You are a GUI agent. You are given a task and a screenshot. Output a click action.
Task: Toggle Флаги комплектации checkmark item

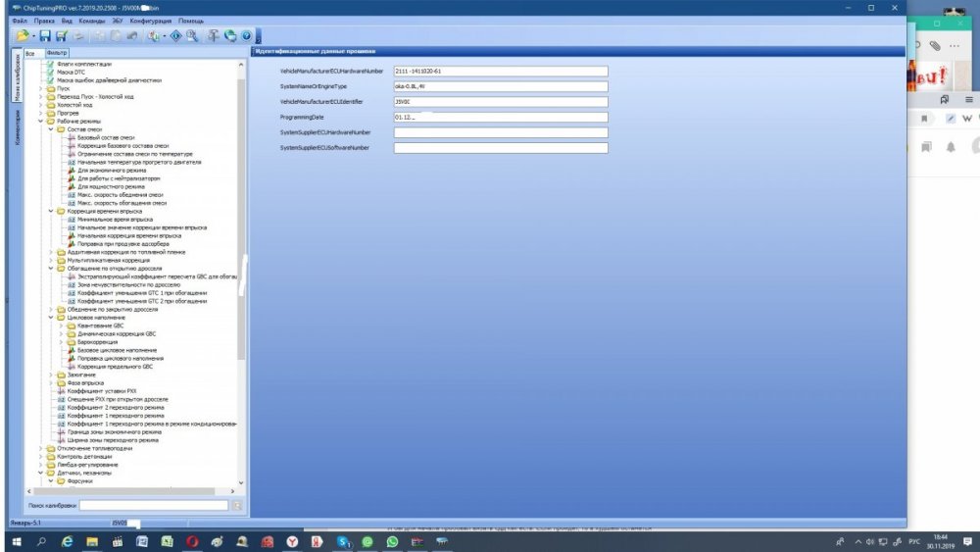click(84, 64)
